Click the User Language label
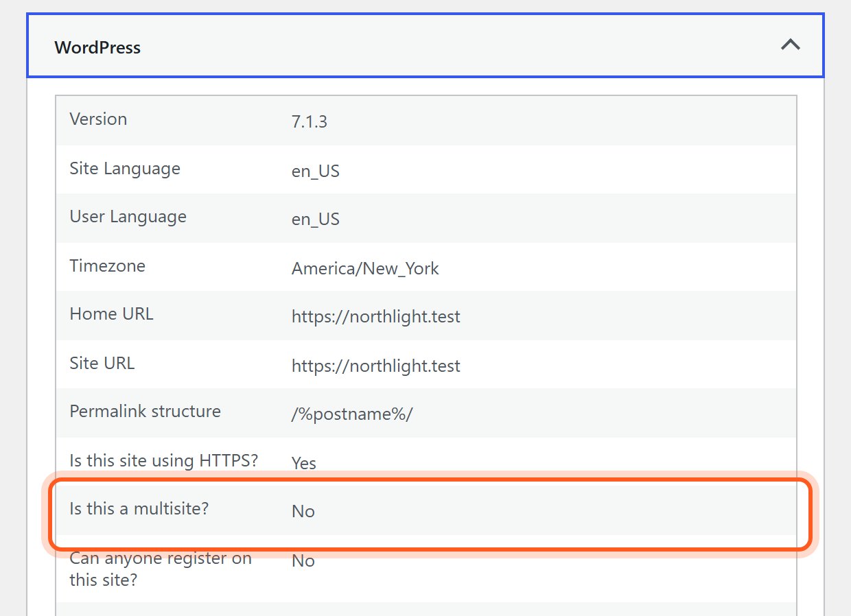Image resolution: width=851 pixels, height=616 pixels. pyautogui.click(x=128, y=216)
